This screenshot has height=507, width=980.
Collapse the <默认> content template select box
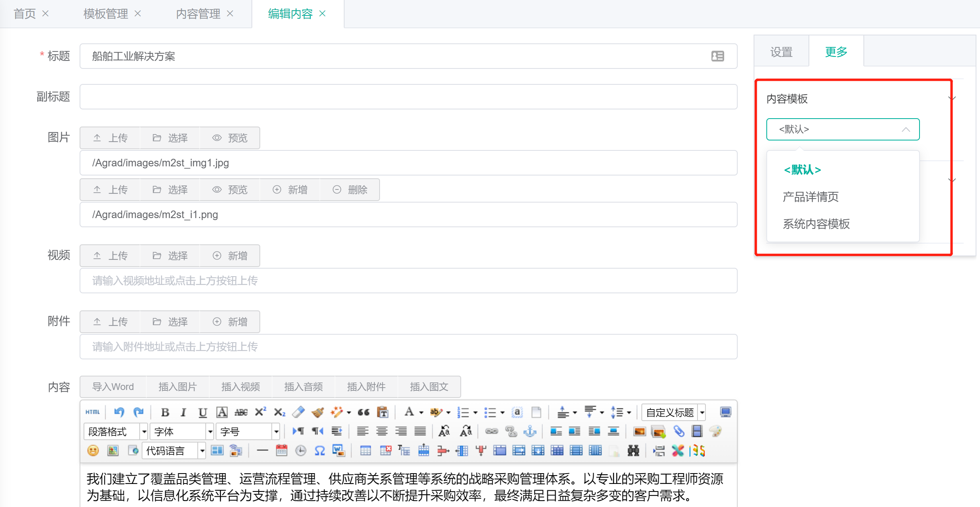[x=843, y=129]
